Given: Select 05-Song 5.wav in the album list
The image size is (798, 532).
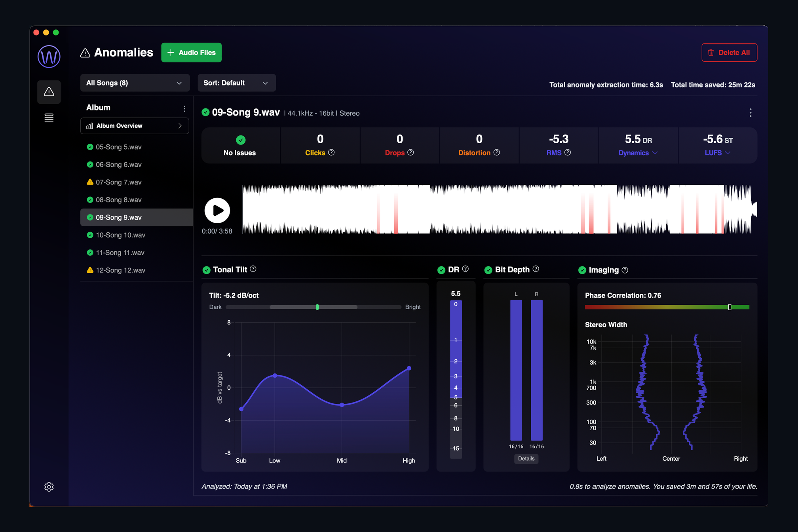Looking at the screenshot, I should [136, 147].
